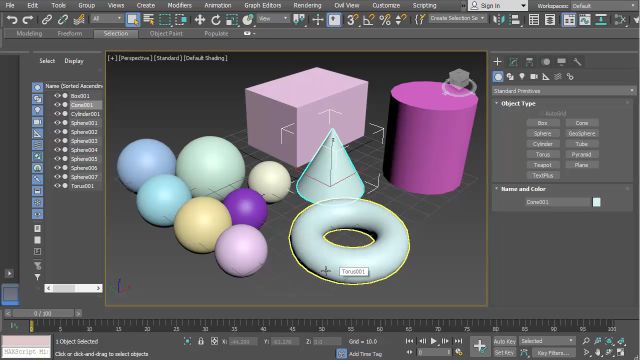Open the Graph Editors menu
640x360 pixels.
click(262, 5)
